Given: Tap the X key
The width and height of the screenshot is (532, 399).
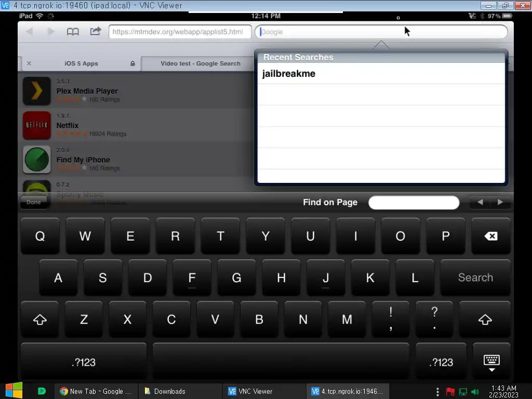Looking at the screenshot, I should click(x=128, y=320).
